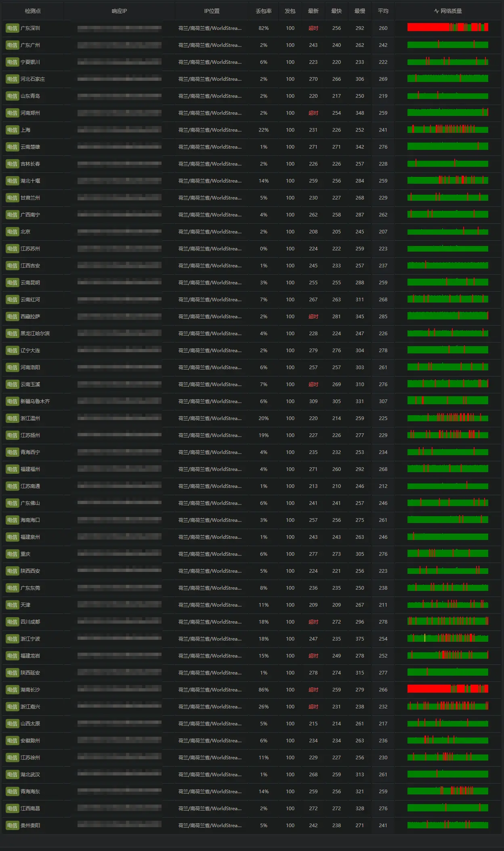Click the 最慢 column header
Screen dimensions: 504x851
359,11
